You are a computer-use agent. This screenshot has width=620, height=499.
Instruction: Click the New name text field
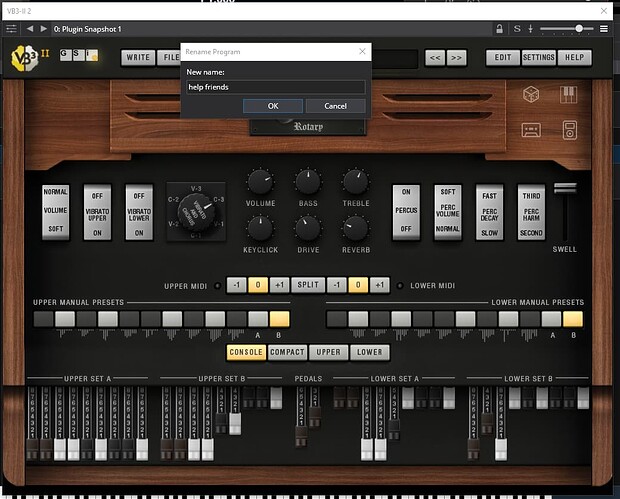pyautogui.click(x=276, y=87)
